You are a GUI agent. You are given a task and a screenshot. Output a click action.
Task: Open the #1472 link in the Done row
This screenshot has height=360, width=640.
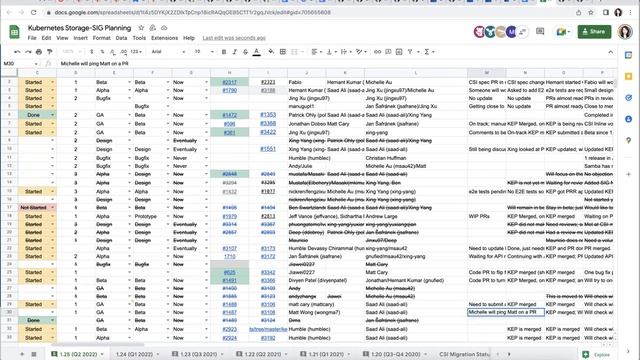pos(229,115)
